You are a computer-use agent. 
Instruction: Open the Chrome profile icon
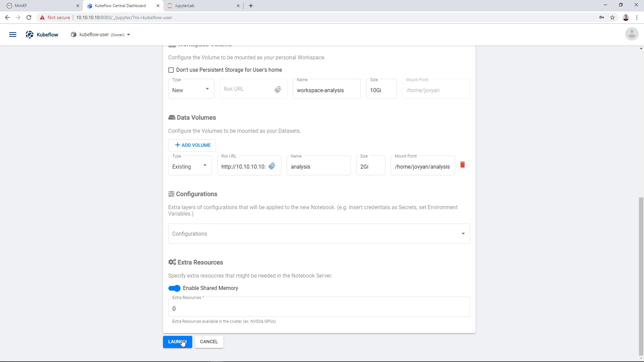pos(626,17)
